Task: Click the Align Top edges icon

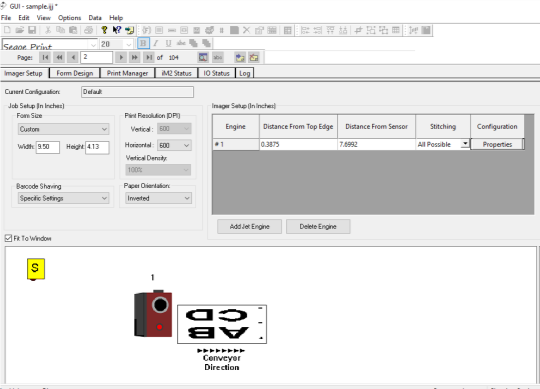Action: pyautogui.click(x=330, y=30)
